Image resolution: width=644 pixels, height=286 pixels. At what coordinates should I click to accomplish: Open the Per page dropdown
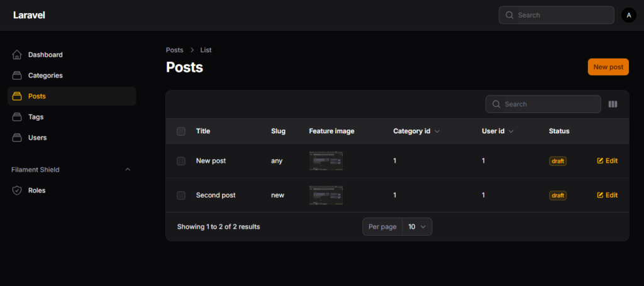pyautogui.click(x=418, y=226)
